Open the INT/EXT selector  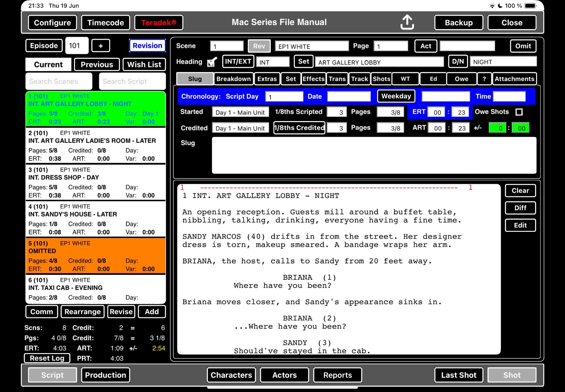(238, 61)
